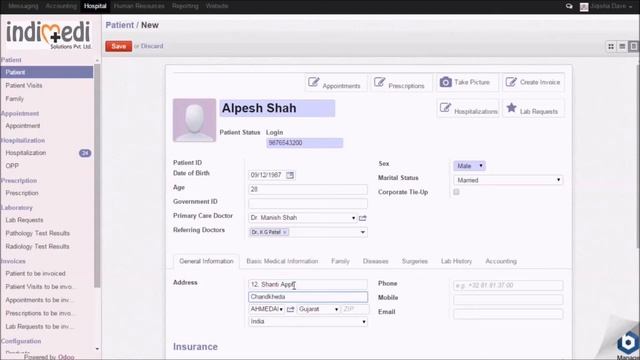Open Prescriptions smart button
640x360 pixels.
click(x=401, y=83)
